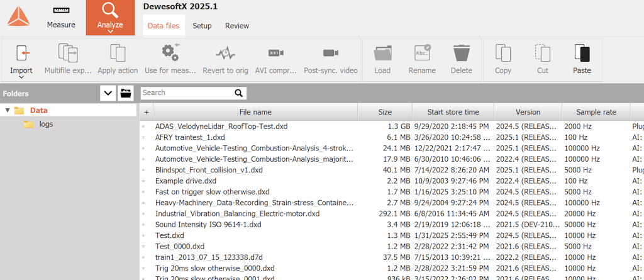
Task: Select Test.dxd file row
Action: 170,235
